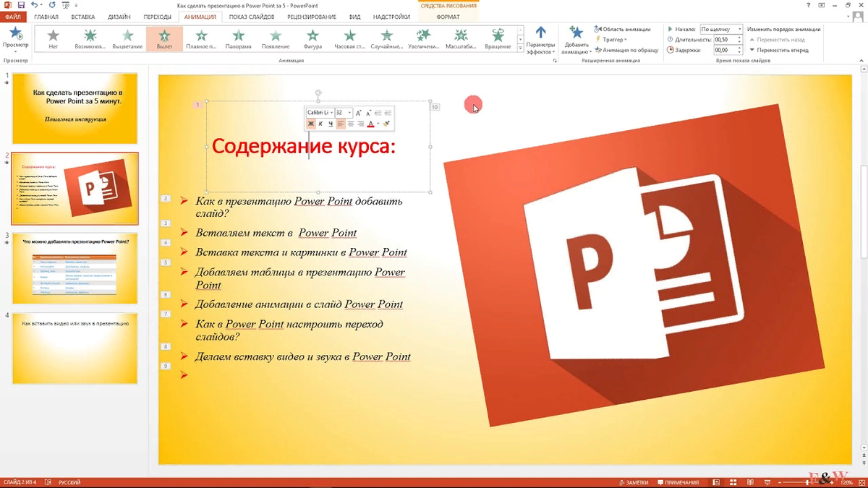Expand the Триггер dropdown

point(611,40)
